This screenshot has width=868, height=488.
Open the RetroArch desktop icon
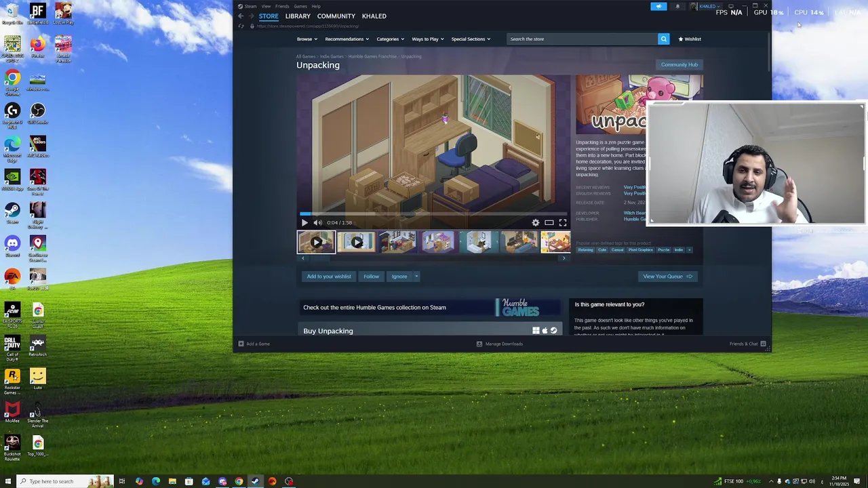point(38,347)
